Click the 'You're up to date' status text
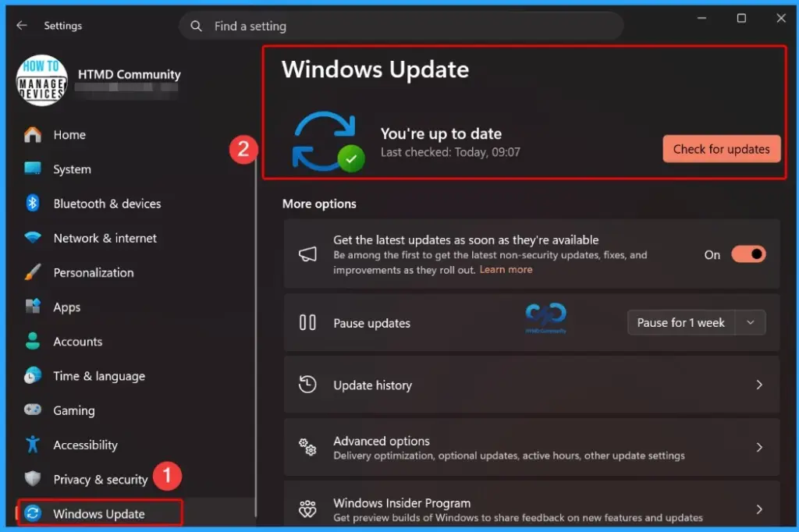Image resolution: width=799 pixels, height=532 pixels. pos(442,133)
